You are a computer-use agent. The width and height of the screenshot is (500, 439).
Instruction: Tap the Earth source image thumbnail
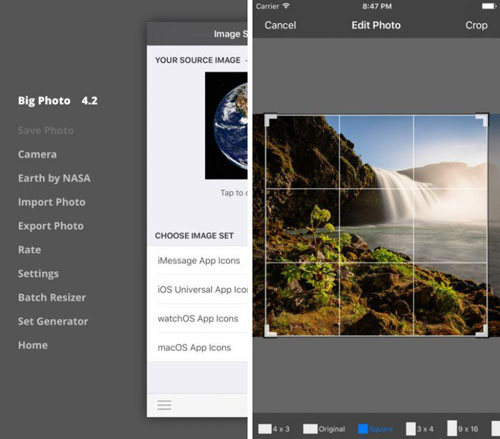(x=226, y=126)
